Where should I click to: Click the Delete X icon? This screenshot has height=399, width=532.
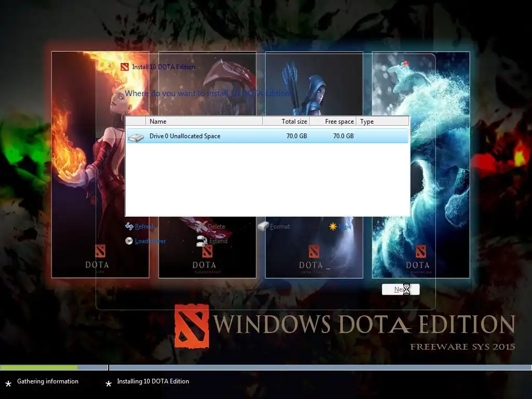click(x=201, y=226)
